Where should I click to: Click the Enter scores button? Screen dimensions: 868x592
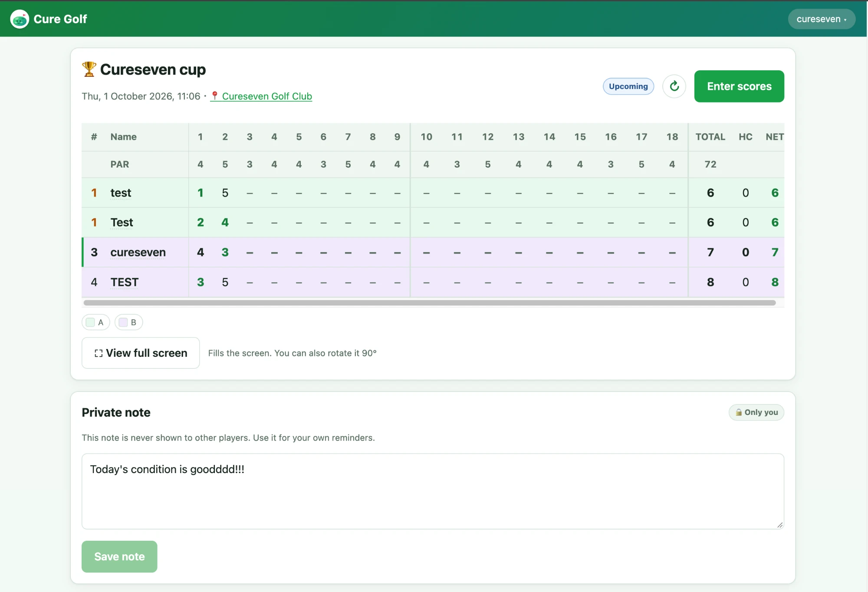pos(739,86)
